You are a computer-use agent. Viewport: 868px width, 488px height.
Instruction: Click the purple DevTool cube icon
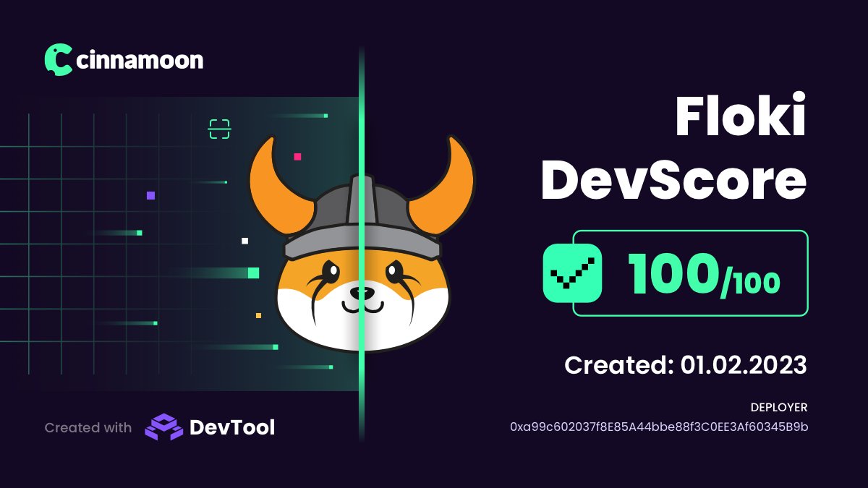163,427
